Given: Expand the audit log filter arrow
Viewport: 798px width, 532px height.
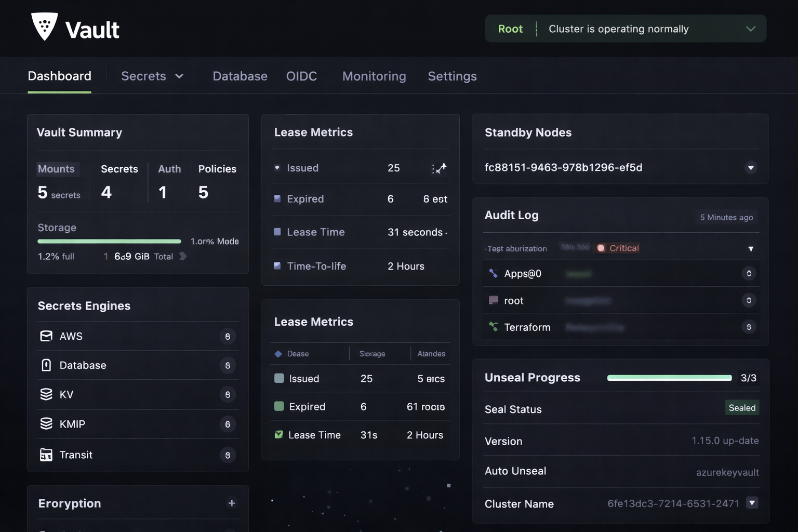Looking at the screenshot, I should (x=751, y=249).
